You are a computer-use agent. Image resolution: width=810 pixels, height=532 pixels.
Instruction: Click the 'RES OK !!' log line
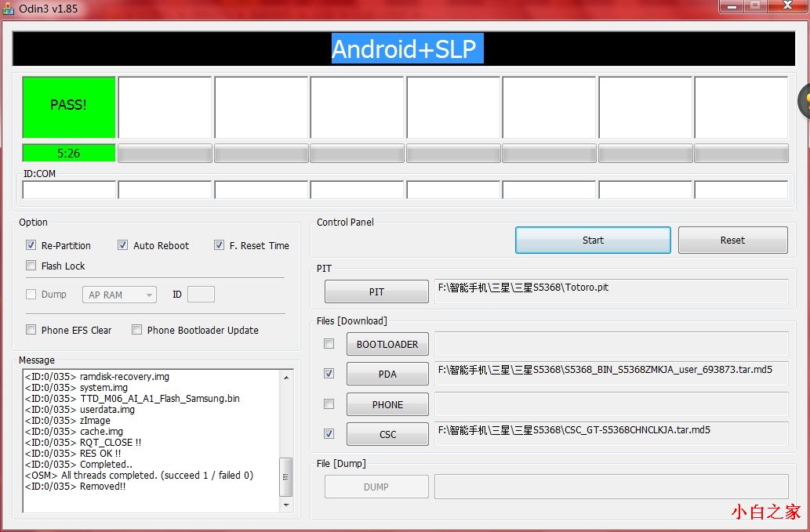coord(73,453)
